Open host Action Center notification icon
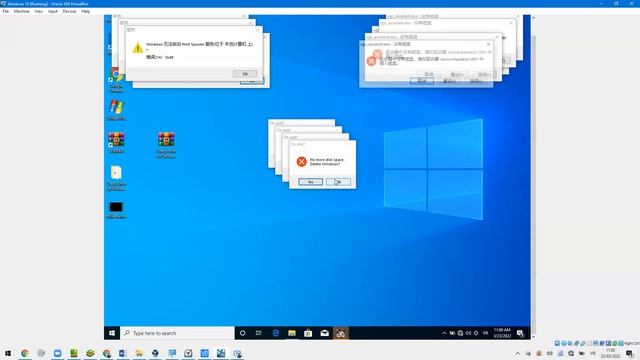 [x=630, y=353]
